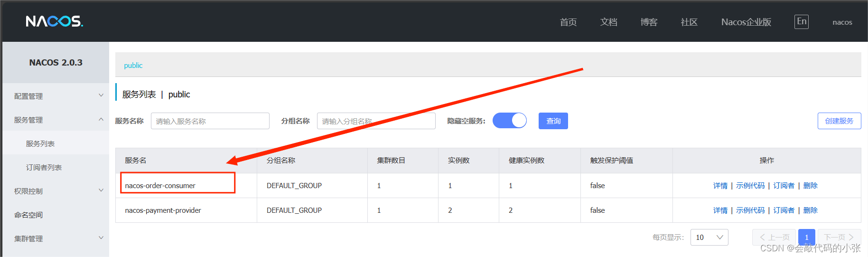
Task: Click the NACOS logo
Action: click(x=55, y=21)
